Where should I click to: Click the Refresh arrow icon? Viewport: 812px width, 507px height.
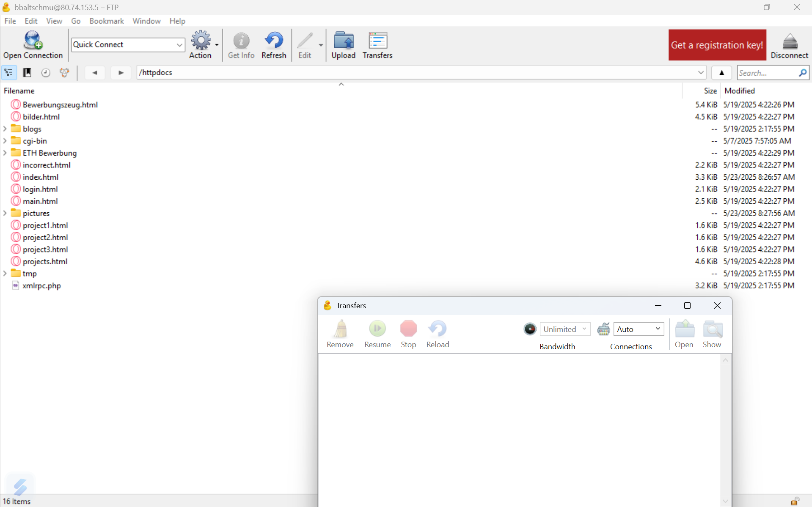(x=273, y=41)
